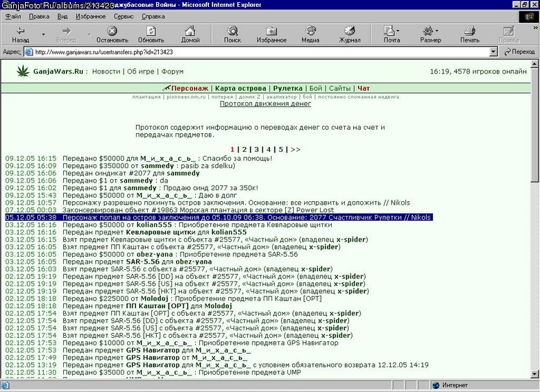Open the Media (Медиа) toolbar icon

pos(310,31)
